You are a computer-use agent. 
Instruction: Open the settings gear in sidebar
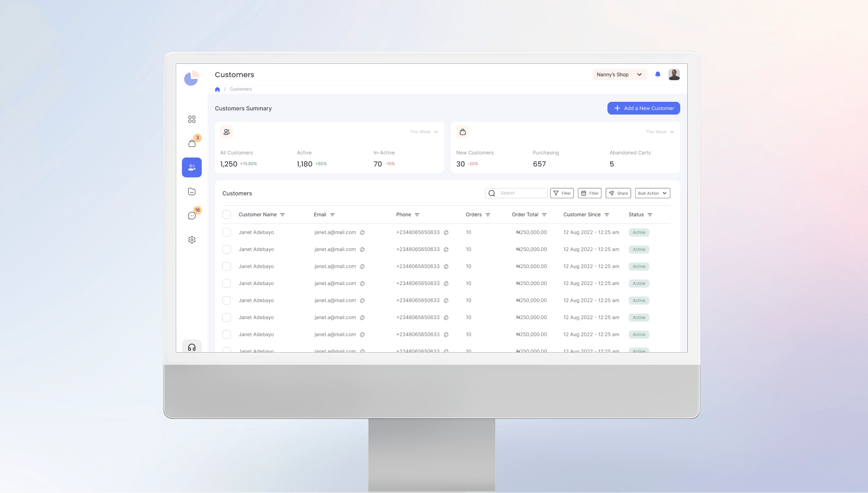coord(192,240)
